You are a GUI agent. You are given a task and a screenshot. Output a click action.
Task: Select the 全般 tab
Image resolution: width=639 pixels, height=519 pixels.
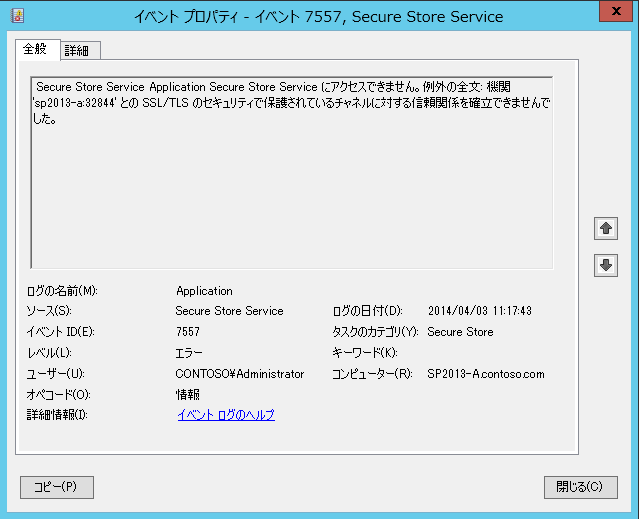tap(35, 49)
